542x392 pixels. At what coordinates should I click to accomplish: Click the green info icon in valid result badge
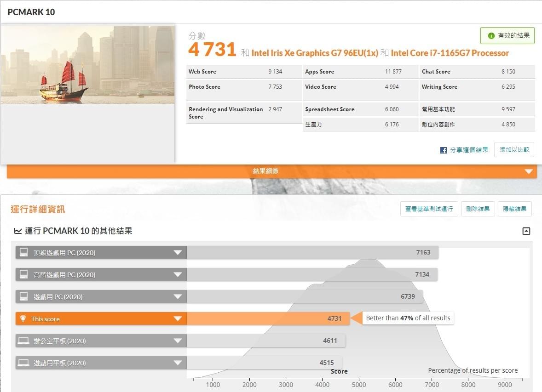(x=491, y=35)
